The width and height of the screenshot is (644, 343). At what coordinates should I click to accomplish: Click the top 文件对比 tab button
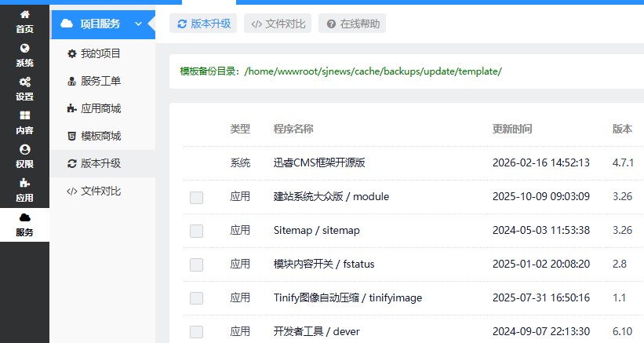[x=278, y=24]
